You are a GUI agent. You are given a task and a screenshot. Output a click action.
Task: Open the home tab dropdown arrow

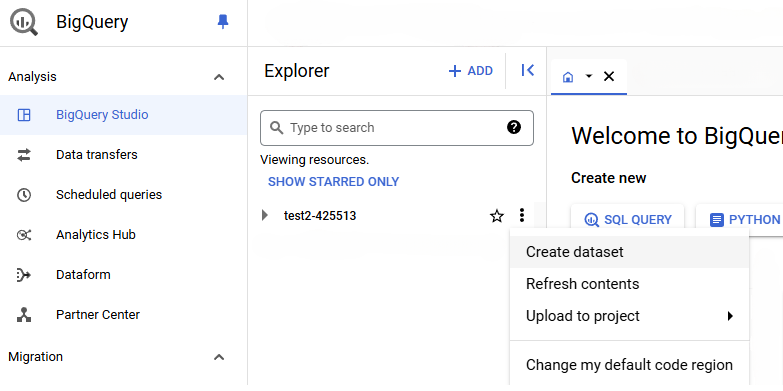[x=589, y=76]
